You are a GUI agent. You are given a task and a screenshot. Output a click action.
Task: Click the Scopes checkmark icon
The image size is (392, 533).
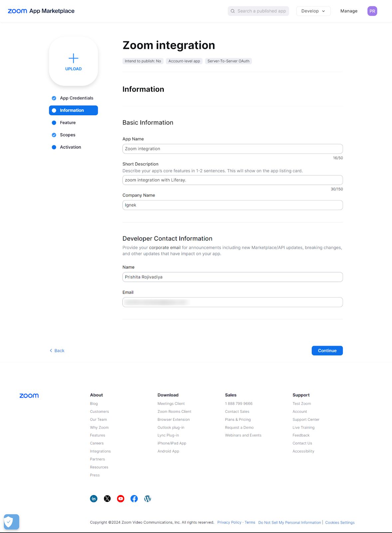coord(54,135)
